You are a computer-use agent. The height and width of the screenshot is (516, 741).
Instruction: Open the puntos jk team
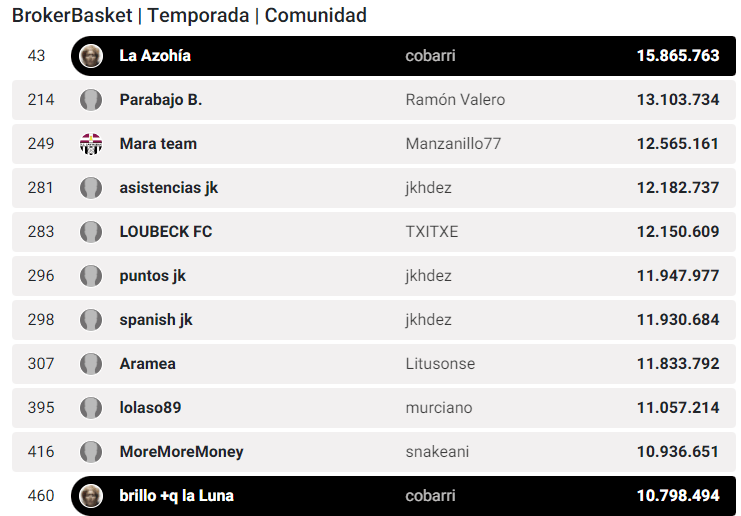click(x=152, y=276)
